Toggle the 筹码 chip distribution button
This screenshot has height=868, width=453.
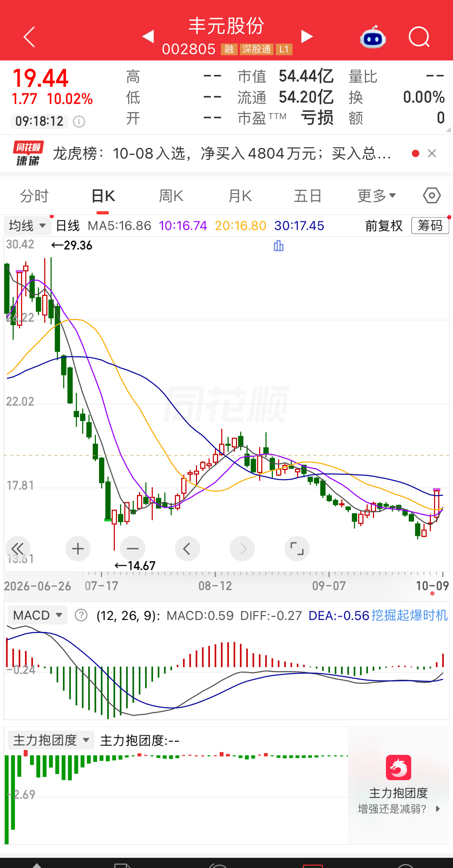tap(430, 226)
